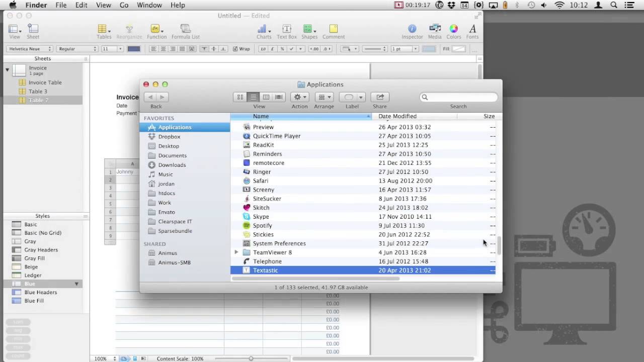Insert a Text Box
This screenshot has width=644, height=362.
287,32
